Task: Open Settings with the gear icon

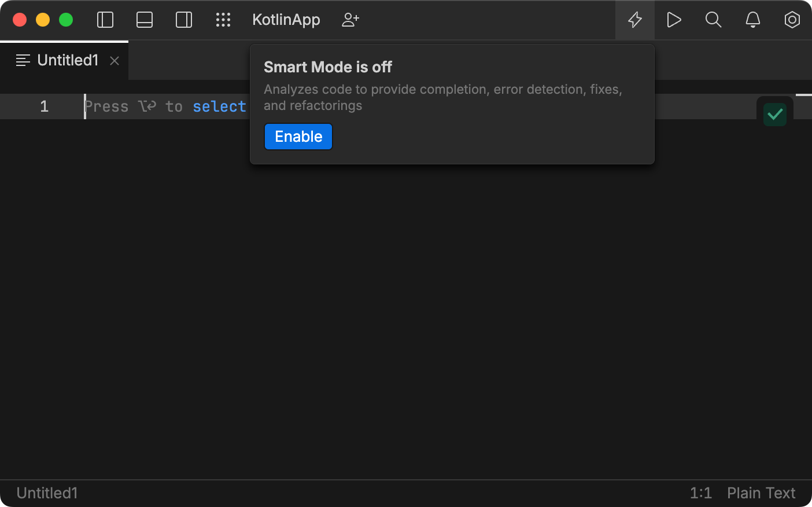Action: coord(792,20)
